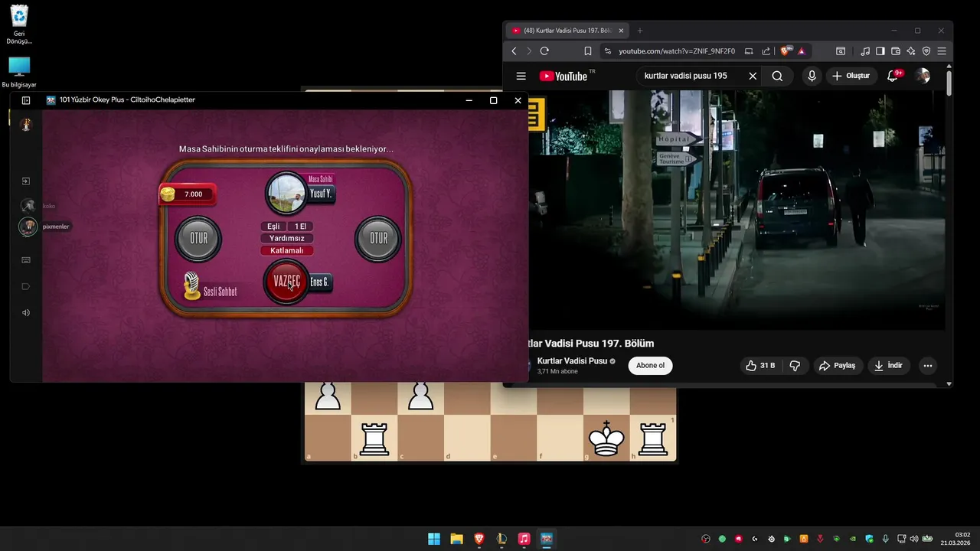The height and width of the screenshot is (551, 980).
Task: Click the Enes G. player name tag
Action: click(x=319, y=282)
